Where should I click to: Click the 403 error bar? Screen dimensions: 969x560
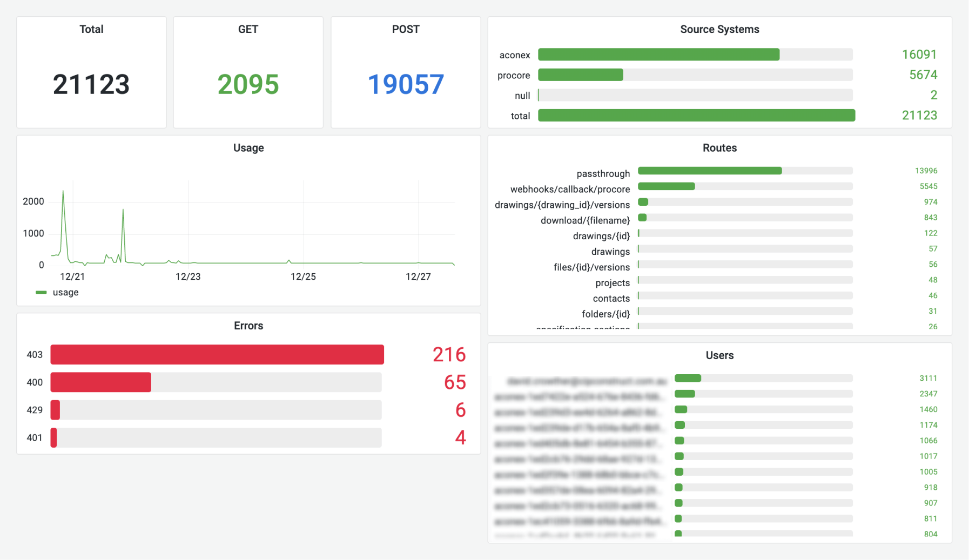217,354
